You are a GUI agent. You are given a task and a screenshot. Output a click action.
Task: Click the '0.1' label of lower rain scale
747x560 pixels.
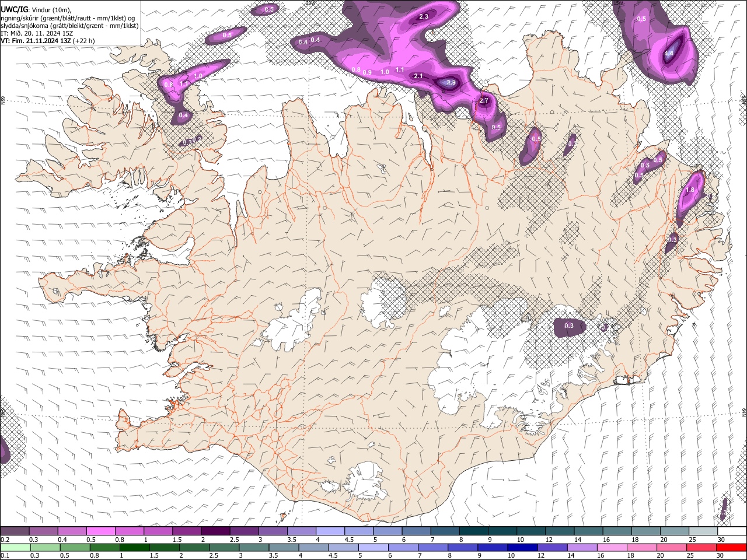5,556
